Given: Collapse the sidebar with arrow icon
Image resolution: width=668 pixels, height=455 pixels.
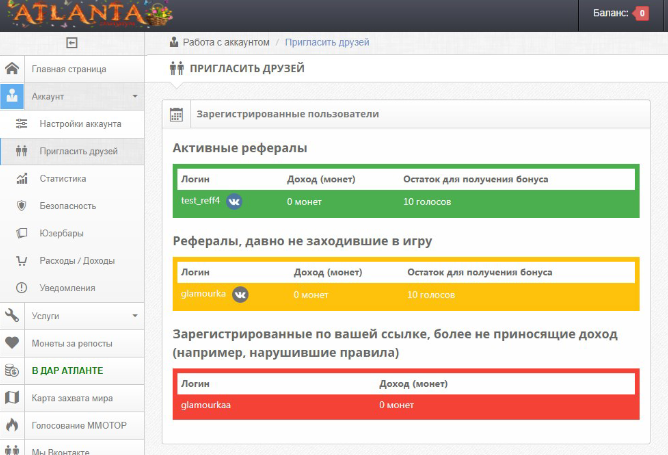Looking at the screenshot, I should point(72,43).
